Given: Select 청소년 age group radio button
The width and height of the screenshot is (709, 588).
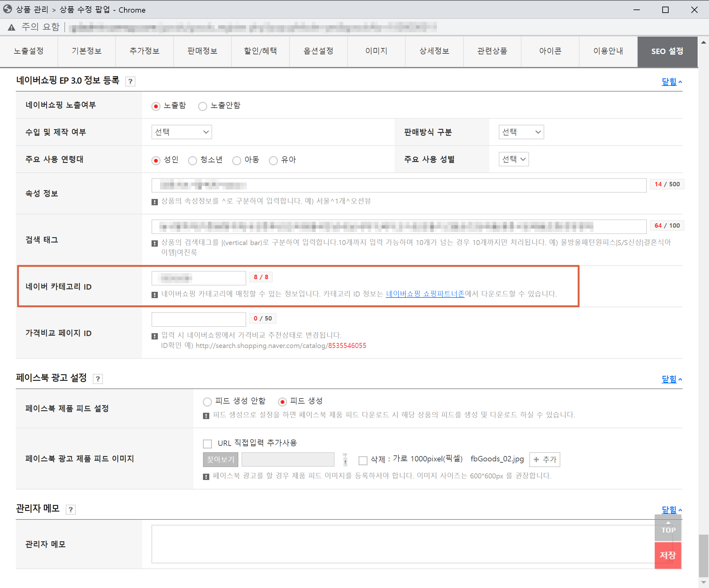Looking at the screenshot, I should pos(193,160).
